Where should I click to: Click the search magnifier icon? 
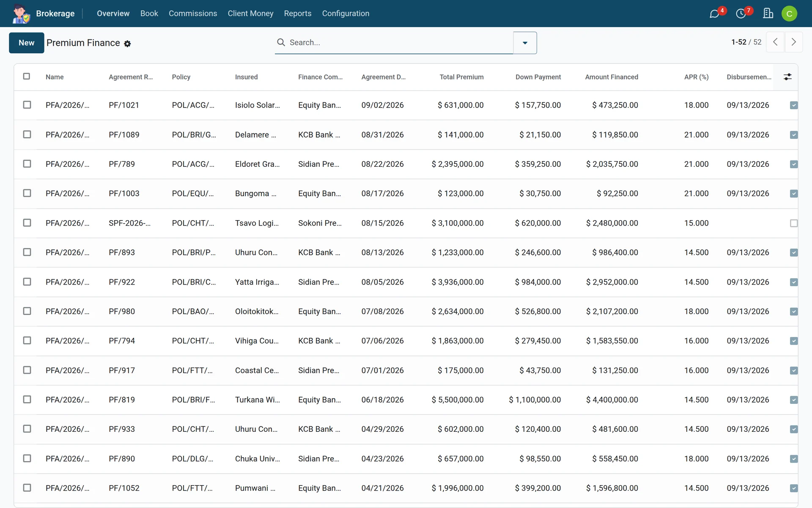tap(281, 42)
